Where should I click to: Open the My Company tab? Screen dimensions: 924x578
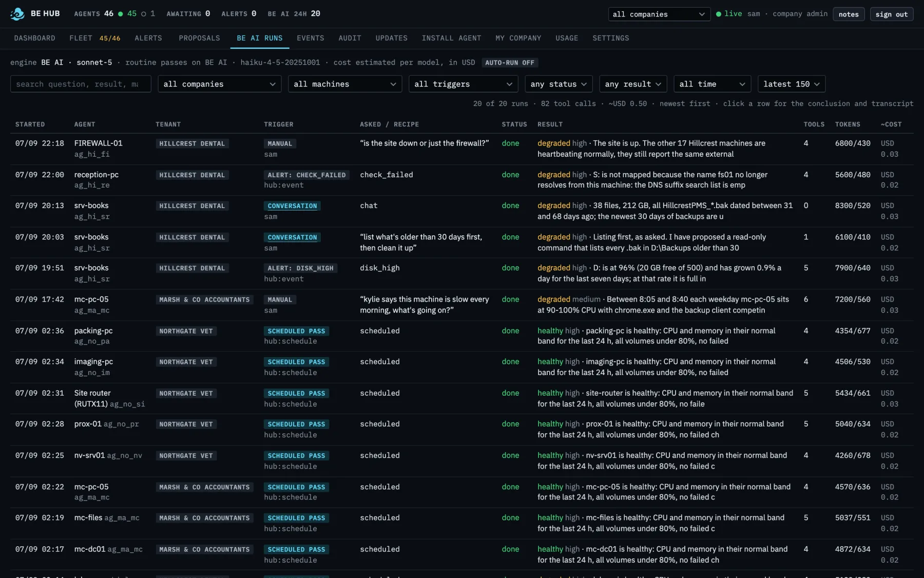(x=518, y=38)
